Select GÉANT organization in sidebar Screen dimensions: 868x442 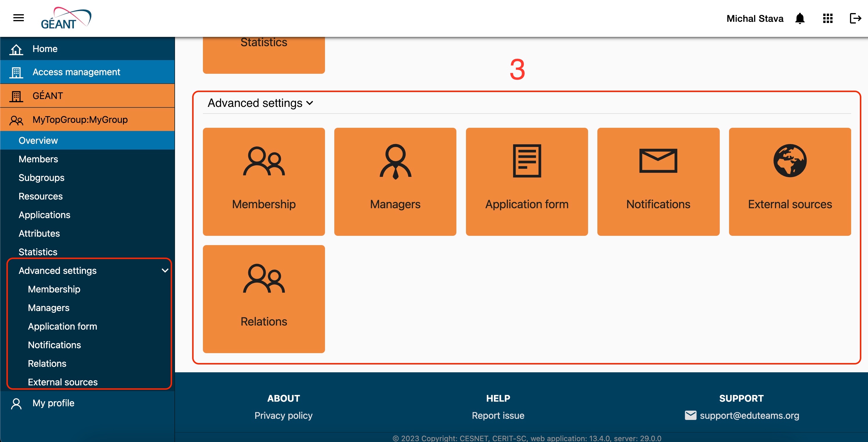click(87, 96)
